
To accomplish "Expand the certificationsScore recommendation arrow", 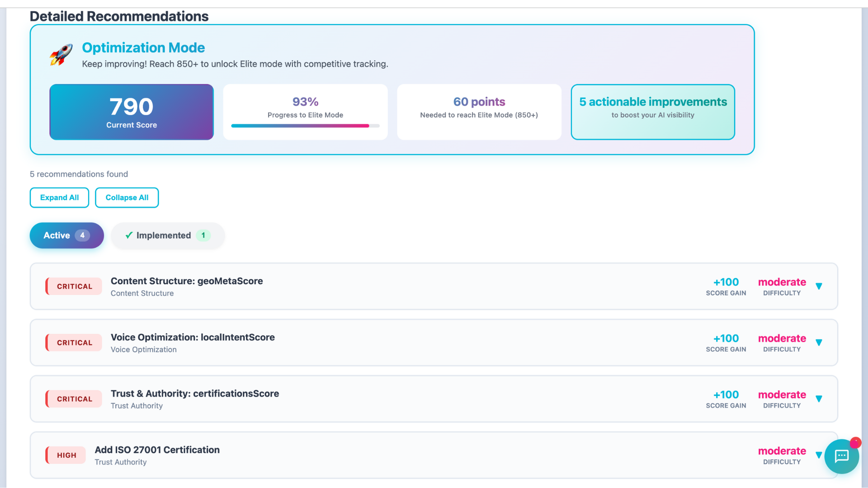I will 819,399.
